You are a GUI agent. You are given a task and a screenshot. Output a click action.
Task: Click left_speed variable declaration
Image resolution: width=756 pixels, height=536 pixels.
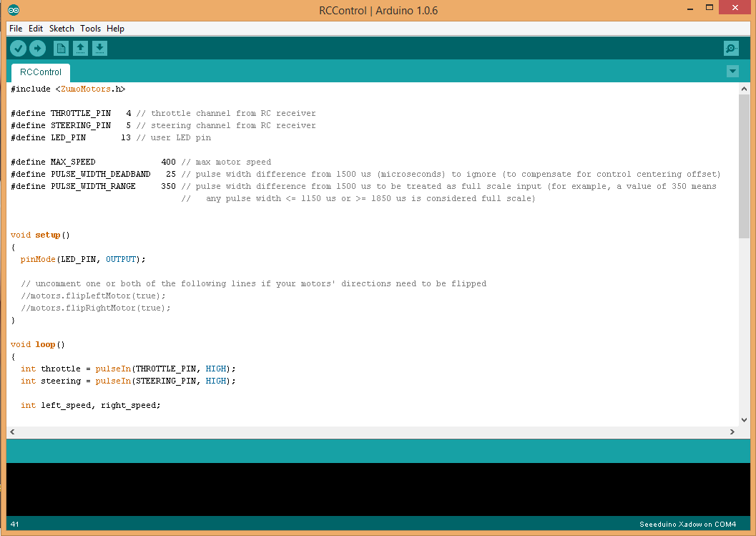(x=66, y=405)
